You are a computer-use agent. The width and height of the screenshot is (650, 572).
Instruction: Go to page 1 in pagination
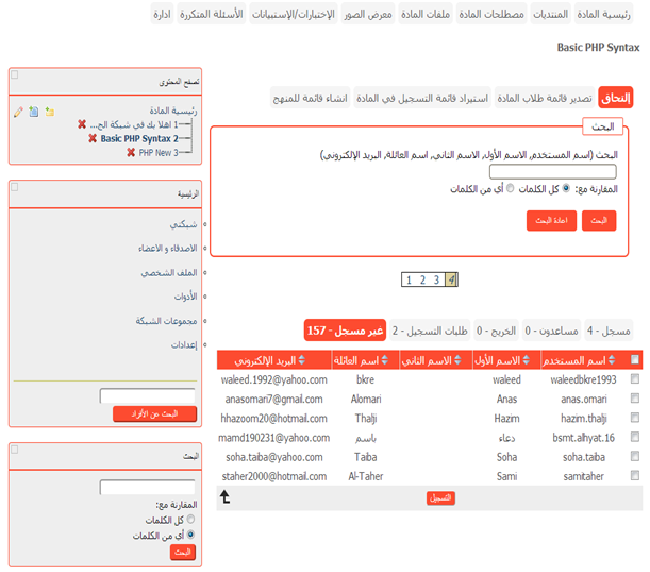409,280
